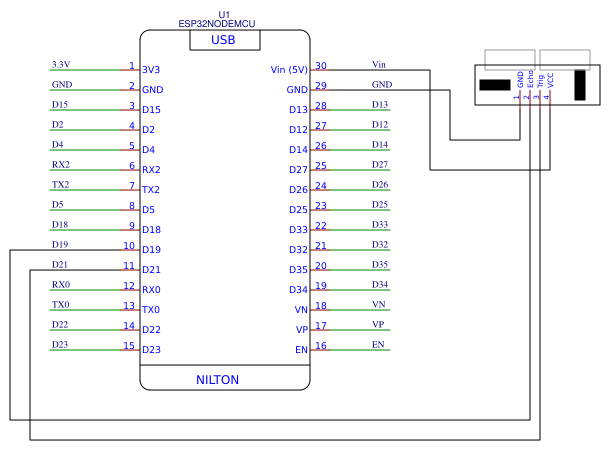Select the vertical black block on sensor right
Screen dimensions: 610x450
[x=580, y=85]
